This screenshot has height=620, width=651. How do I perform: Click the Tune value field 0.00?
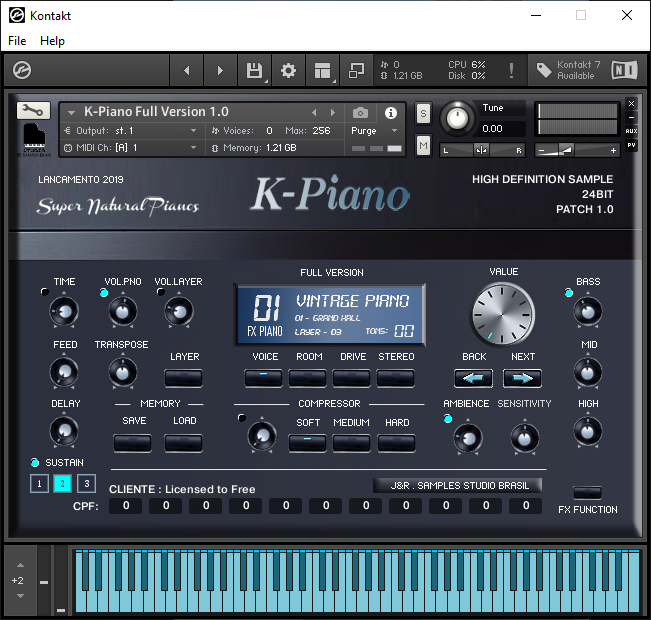pyautogui.click(x=501, y=129)
